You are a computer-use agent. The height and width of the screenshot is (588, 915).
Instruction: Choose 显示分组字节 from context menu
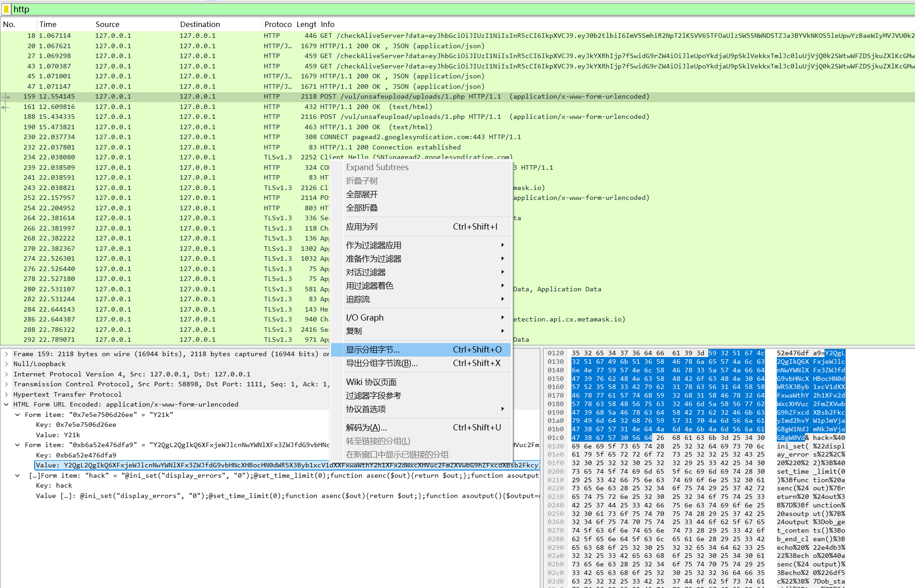coord(373,350)
